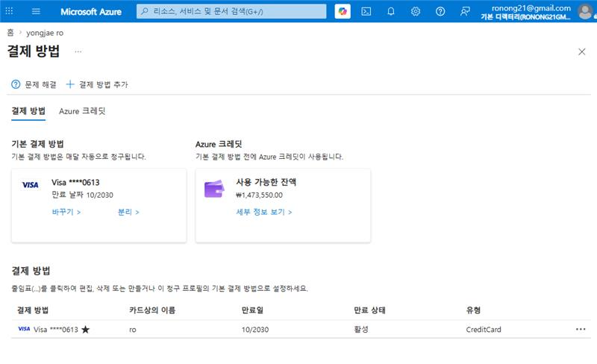The image size is (597, 364).
Task: Close the 결제 방법 blade
Action: 582,51
